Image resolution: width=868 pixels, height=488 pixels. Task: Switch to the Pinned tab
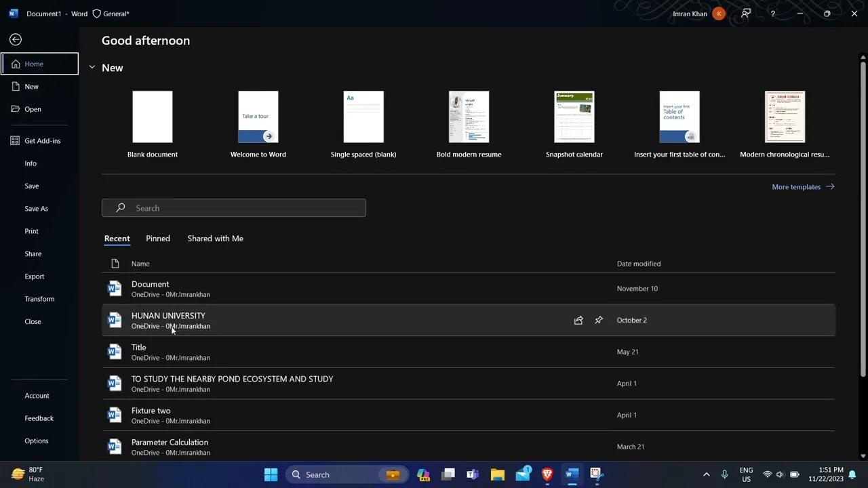pos(157,238)
